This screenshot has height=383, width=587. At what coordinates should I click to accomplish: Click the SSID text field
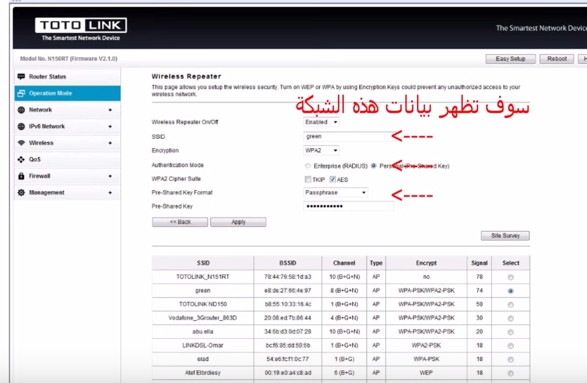coord(348,136)
